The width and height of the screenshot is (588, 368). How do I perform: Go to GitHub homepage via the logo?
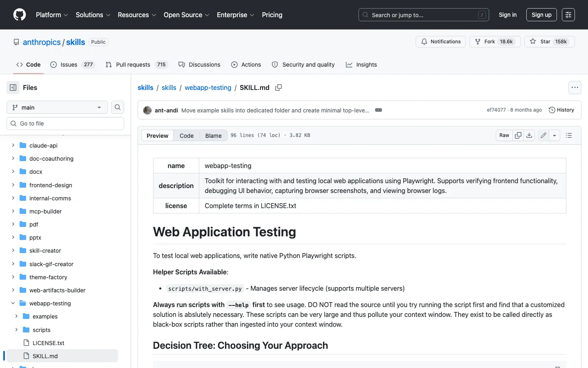[x=20, y=15]
